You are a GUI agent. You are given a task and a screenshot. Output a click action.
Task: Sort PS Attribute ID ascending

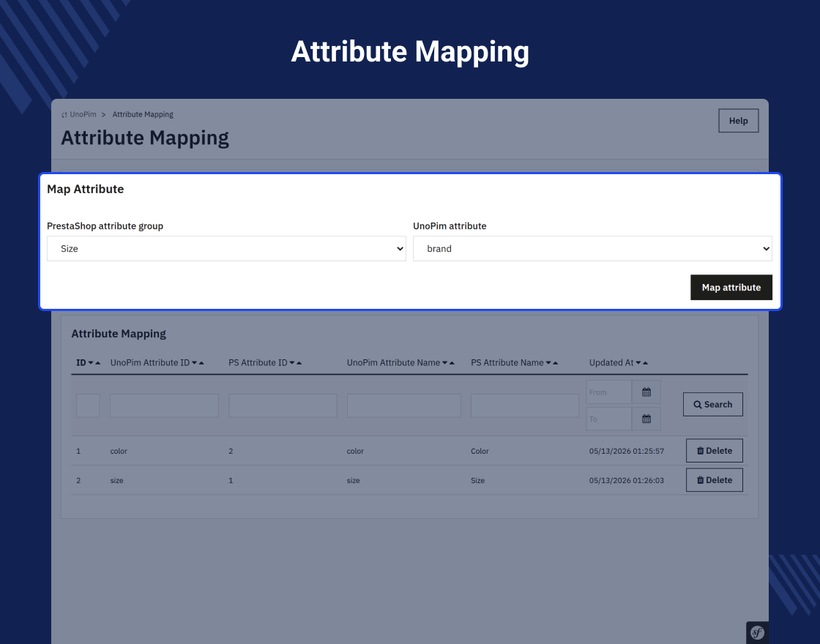click(x=299, y=363)
